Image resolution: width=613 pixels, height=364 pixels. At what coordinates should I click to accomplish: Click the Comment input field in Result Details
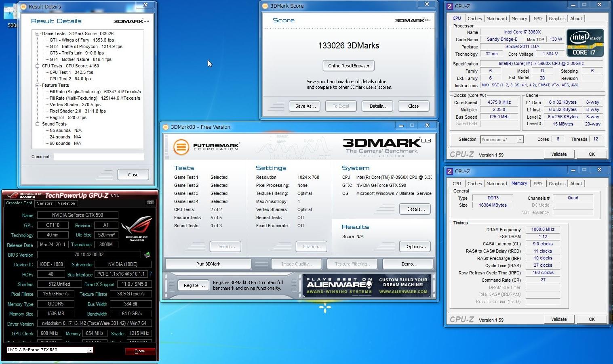[x=99, y=157]
